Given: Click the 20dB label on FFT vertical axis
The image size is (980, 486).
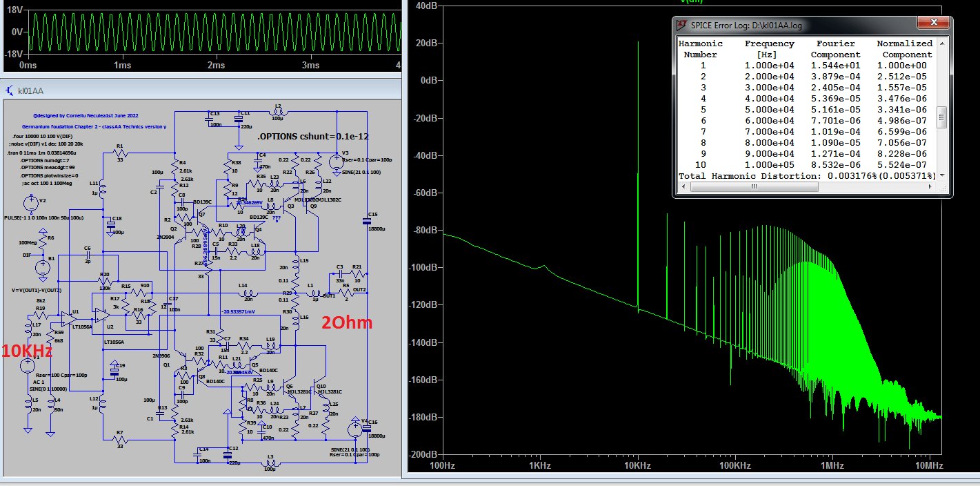Looking at the screenshot, I should click(x=426, y=43).
